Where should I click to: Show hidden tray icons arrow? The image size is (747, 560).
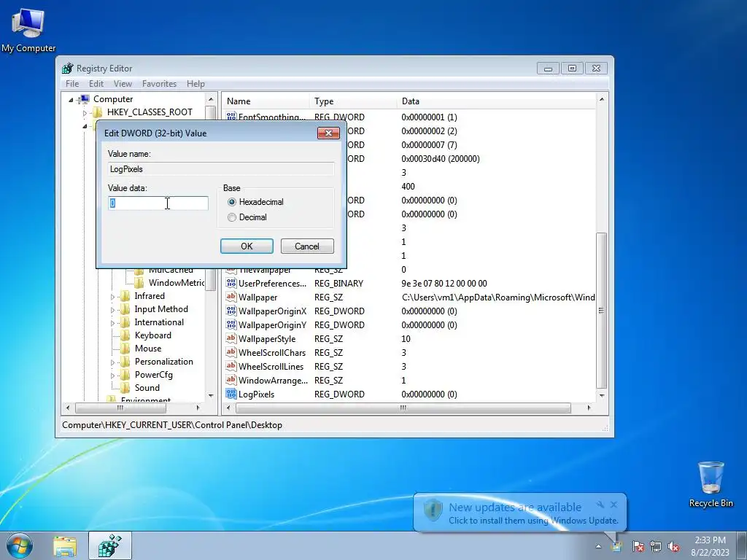(x=598, y=547)
